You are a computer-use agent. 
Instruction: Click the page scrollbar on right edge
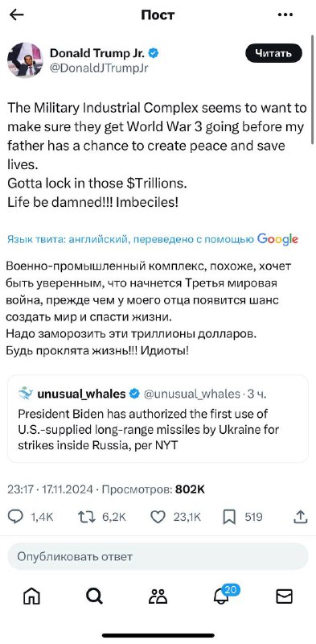coord(313,89)
